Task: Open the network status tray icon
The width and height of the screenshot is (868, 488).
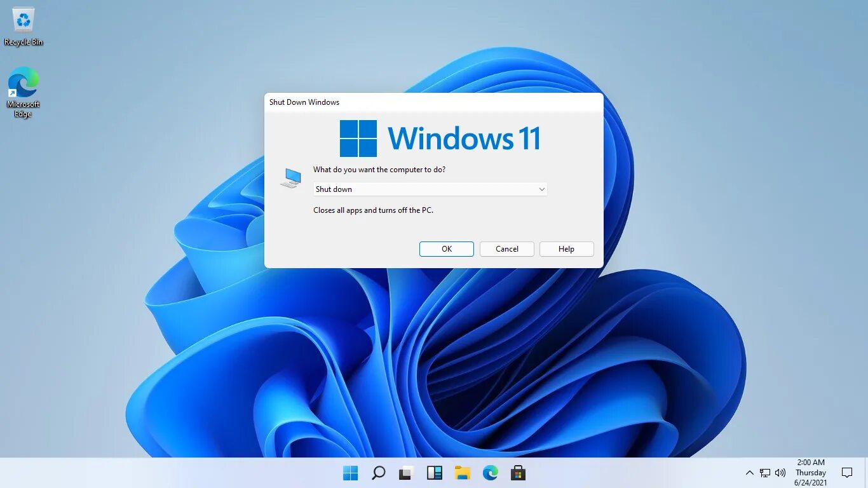Action: coord(765,473)
